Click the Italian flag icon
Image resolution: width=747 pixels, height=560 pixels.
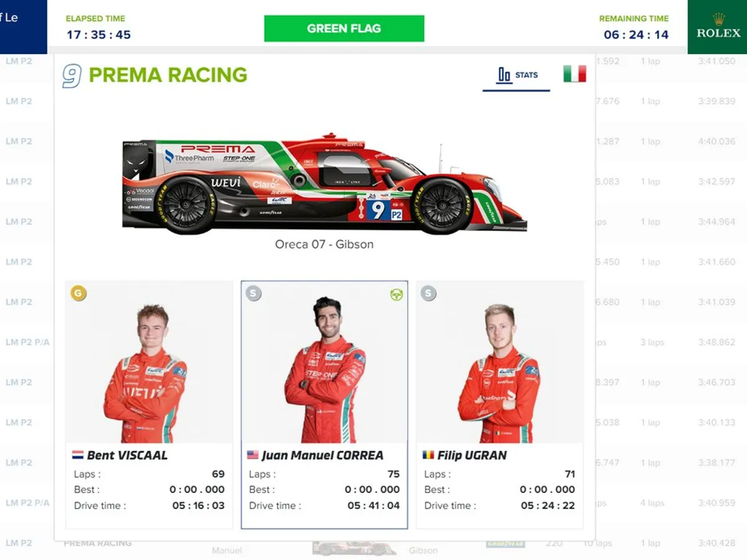pos(575,74)
